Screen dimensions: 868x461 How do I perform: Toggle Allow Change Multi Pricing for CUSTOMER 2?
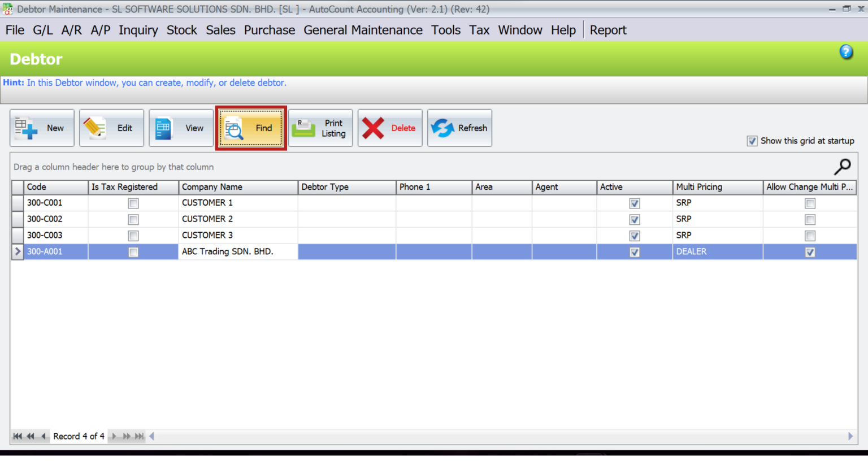[810, 220]
